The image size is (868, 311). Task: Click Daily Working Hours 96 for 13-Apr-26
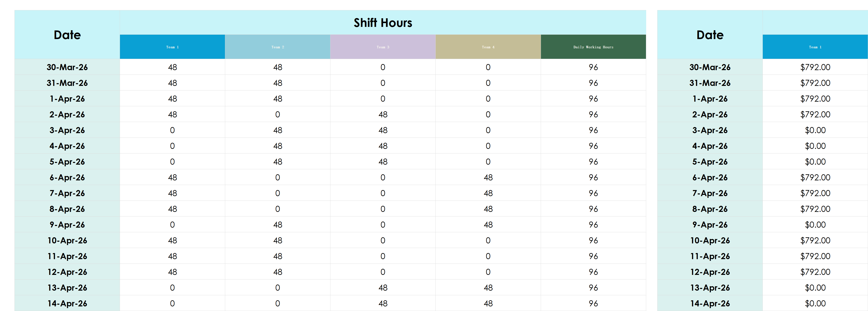tap(593, 288)
